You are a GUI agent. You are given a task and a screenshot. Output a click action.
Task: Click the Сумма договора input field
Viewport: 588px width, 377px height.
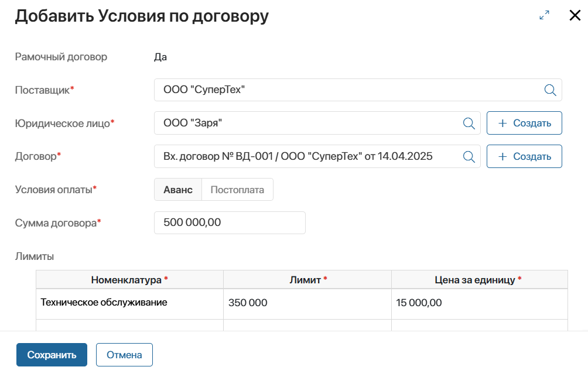pos(230,222)
